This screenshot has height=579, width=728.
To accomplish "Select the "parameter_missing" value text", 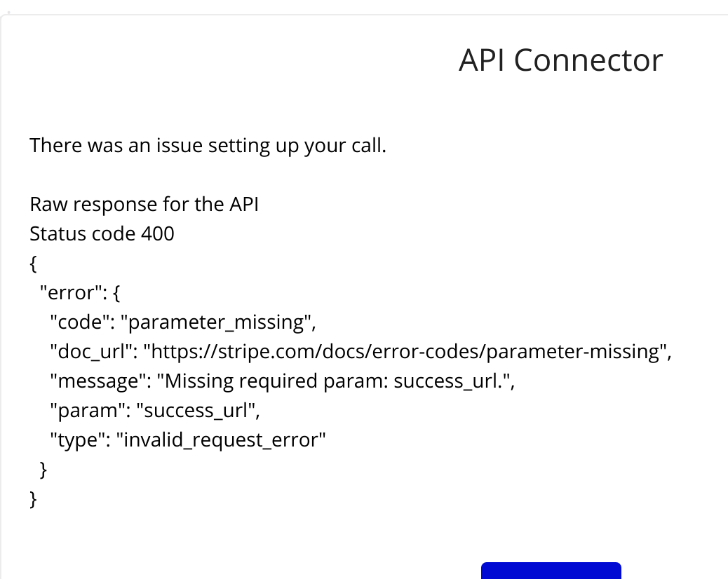I will click(x=217, y=322).
